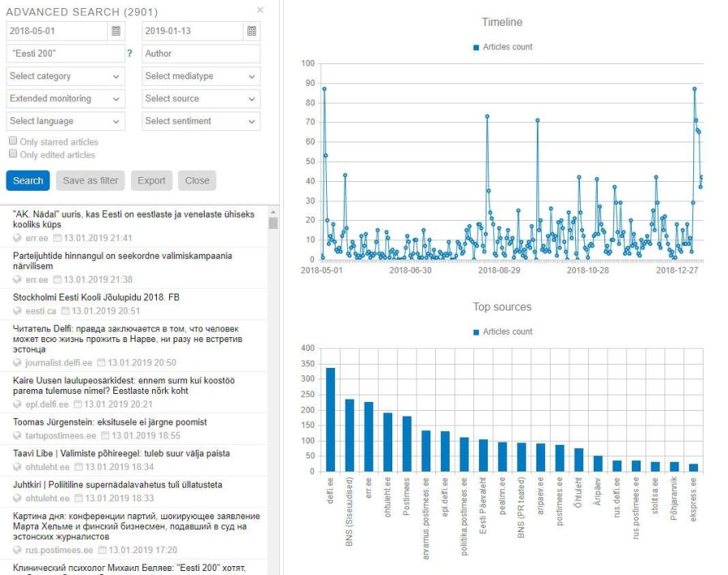The width and height of the screenshot is (728, 575).
Task: Click the blue Search button
Action: coord(28,180)
